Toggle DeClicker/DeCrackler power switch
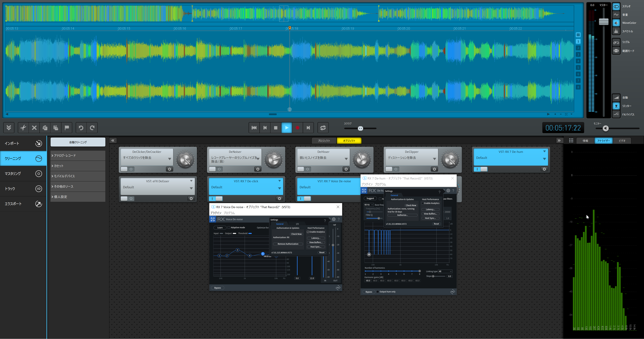 127,169
